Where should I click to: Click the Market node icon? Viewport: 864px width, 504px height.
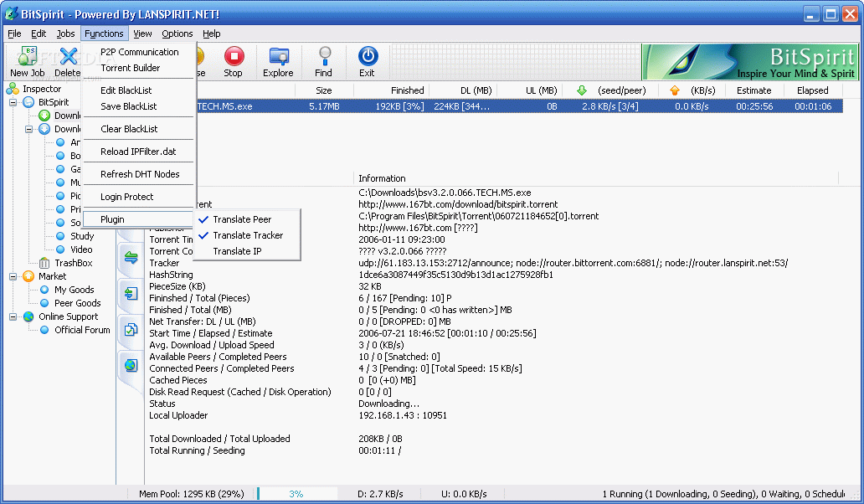(x=28, y=276)
